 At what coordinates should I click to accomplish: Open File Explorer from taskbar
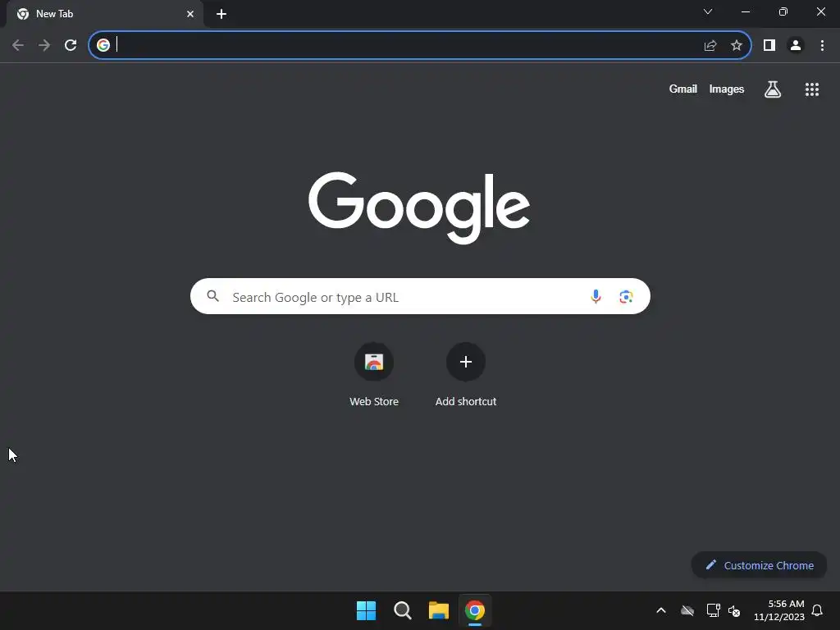[x=439, y=610]
